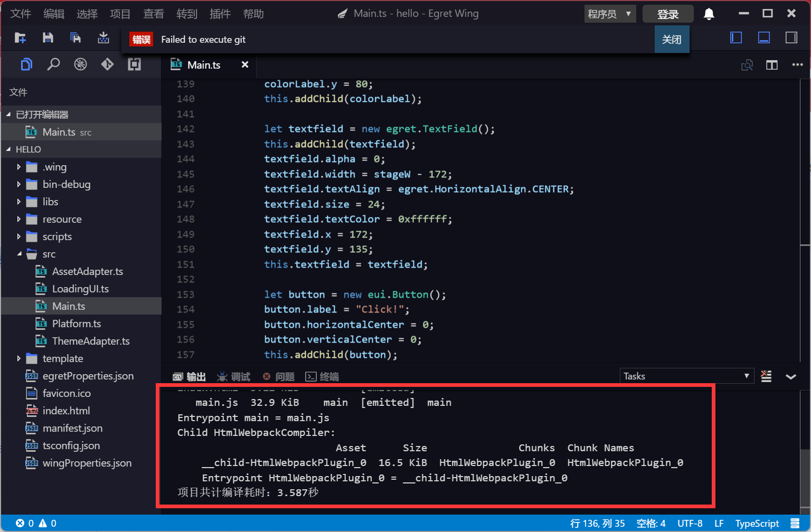Screen dimensions: 811x532
Task: Open the file explorer sidebar view
Action: [x=26, y=64]
